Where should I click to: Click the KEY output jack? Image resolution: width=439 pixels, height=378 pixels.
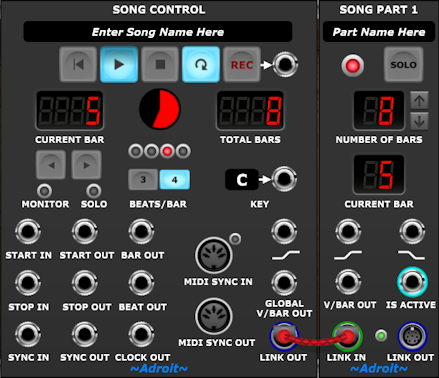(x=284, y=179)
